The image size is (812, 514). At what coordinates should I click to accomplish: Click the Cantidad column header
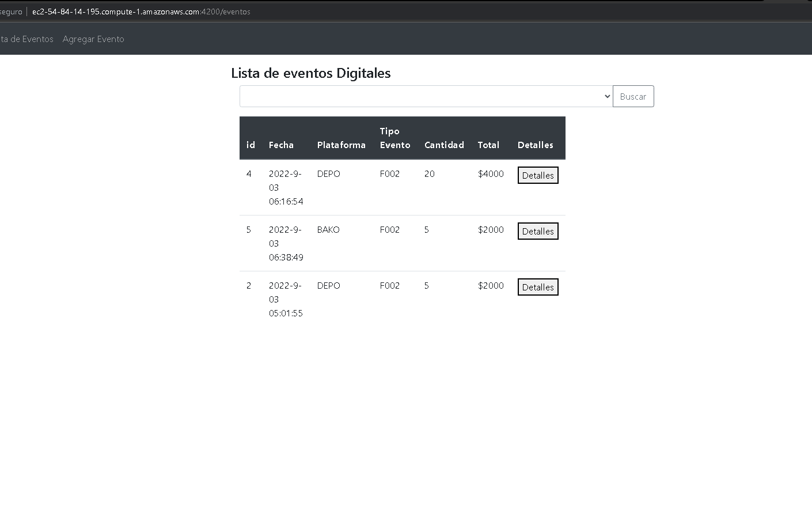[443, 145]
